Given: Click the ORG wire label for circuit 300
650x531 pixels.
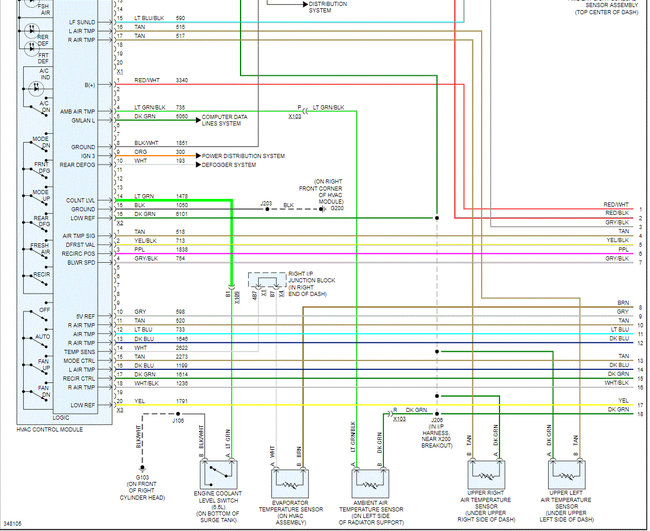Looking at the screenshot, I should pos(141,152).
